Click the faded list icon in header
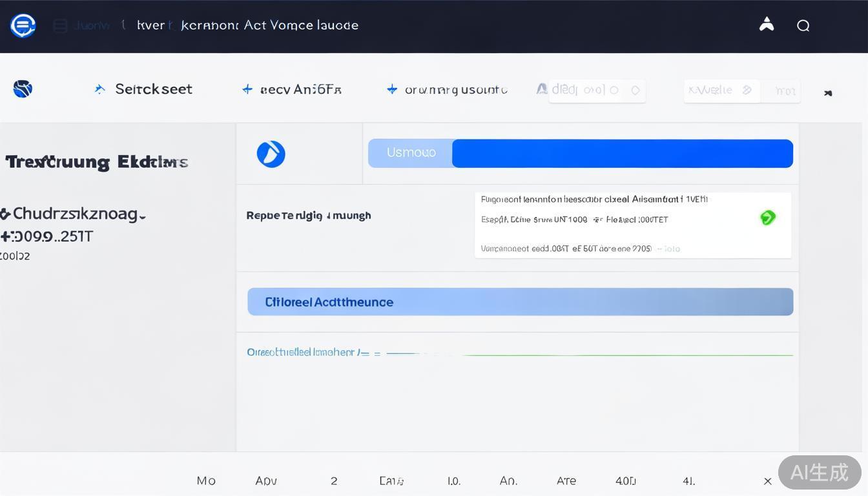 coord(60,26)
